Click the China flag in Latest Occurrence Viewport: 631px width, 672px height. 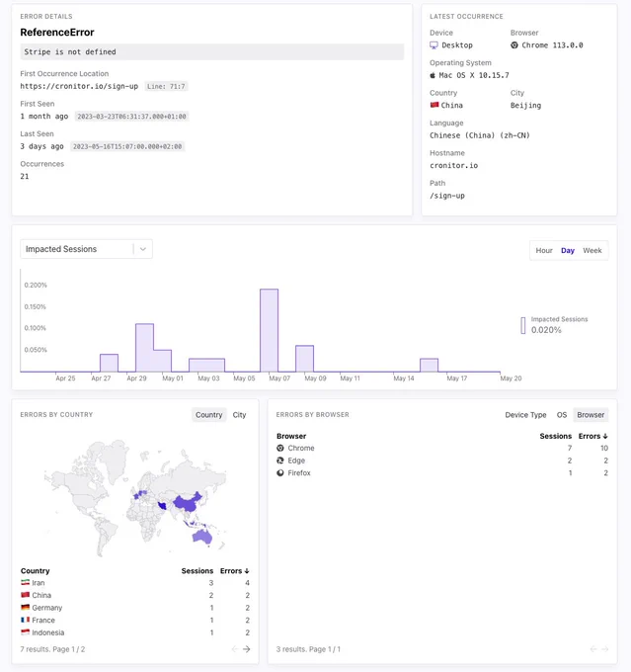click(x=434, y=105)
